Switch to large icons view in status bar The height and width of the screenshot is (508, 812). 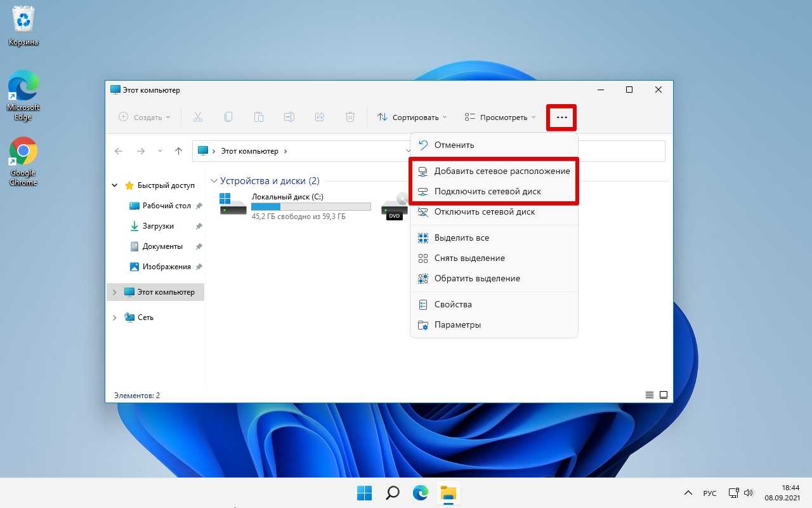[x=664, y=395]
